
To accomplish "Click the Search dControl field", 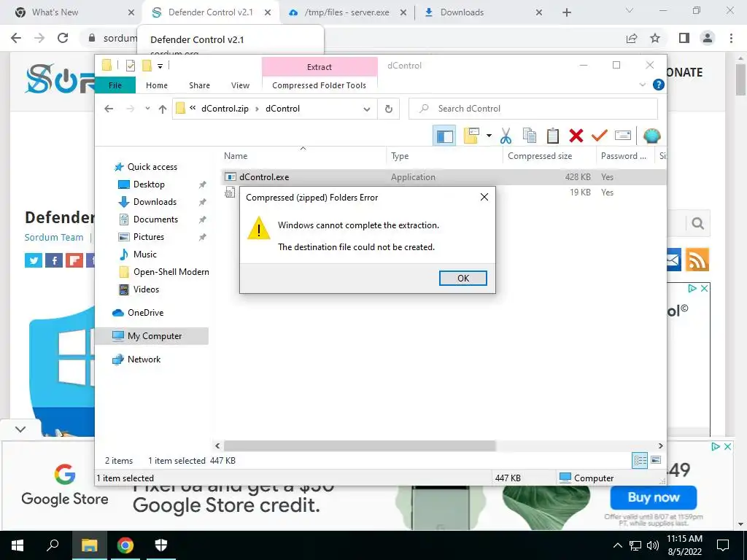I will (533, 109).
